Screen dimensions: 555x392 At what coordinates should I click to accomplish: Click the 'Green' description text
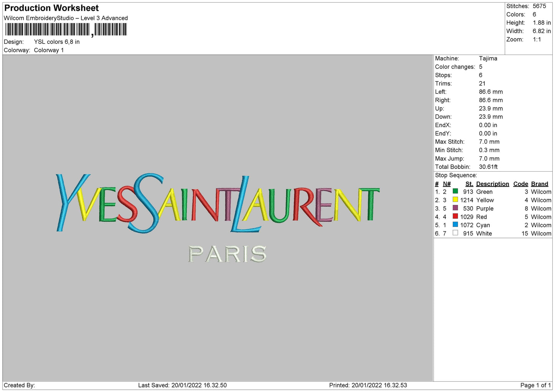[x=484, y=192]
